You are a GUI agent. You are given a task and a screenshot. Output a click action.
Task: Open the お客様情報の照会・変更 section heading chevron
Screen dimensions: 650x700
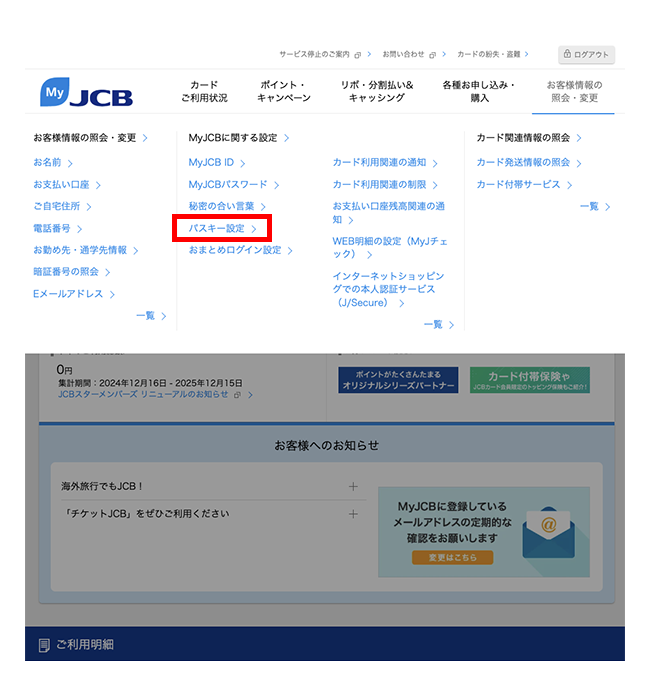point(145,138)
